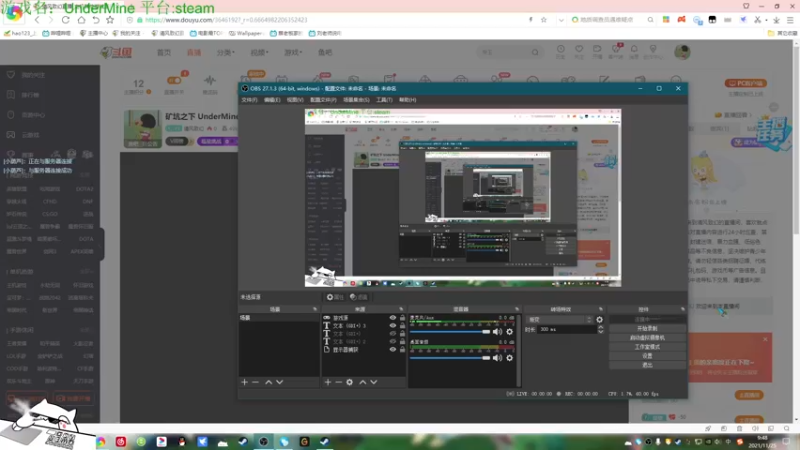
Task: Go to the browser home page icon
Action: click(81, 20)
